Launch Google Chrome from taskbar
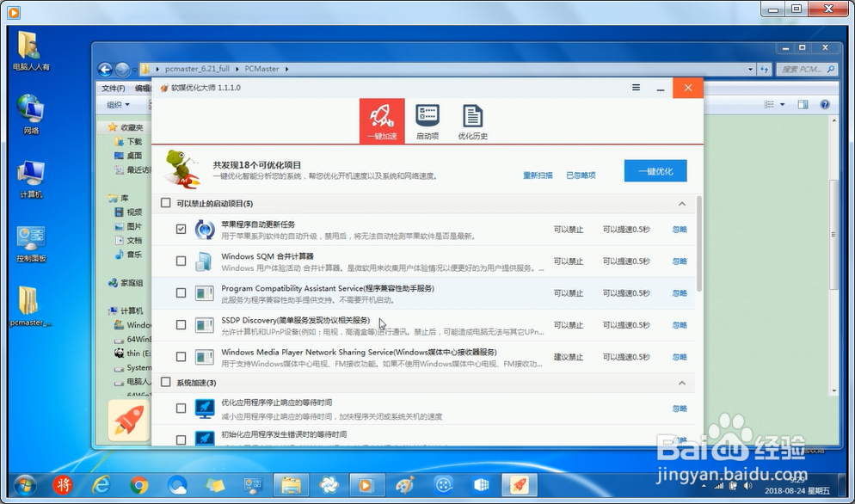Image resolution: width=855 pixels, height=504 pixels. (x=139, y=485)
